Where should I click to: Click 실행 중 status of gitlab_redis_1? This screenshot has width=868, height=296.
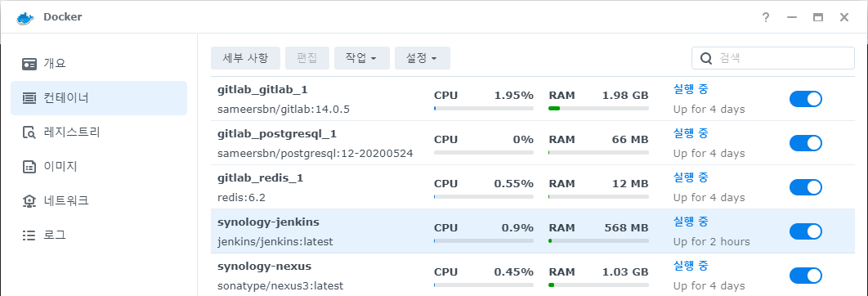click(x=691, y=177)
